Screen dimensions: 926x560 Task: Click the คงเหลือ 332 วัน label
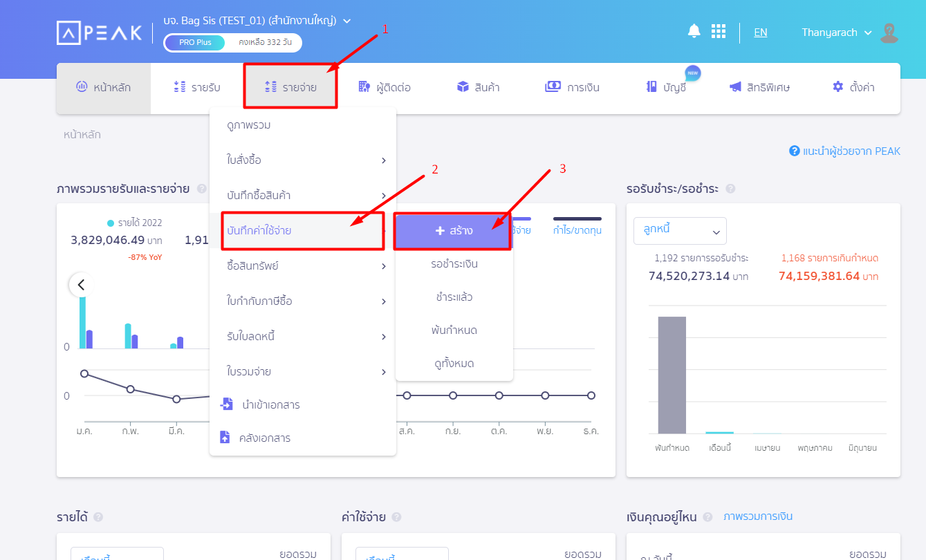266,43
